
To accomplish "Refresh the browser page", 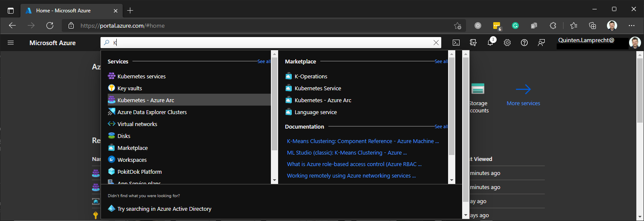I will pyautogui.click(x=50, y=26).
